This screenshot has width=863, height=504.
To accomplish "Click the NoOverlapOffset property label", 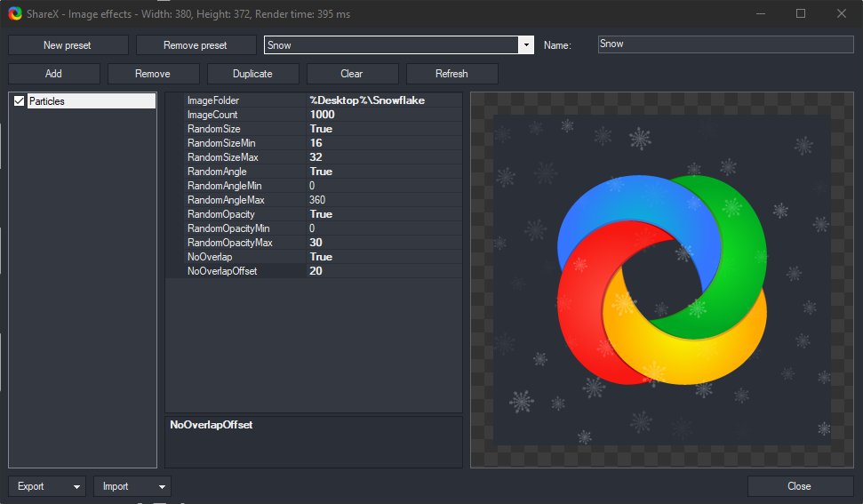I will point(222,271).
